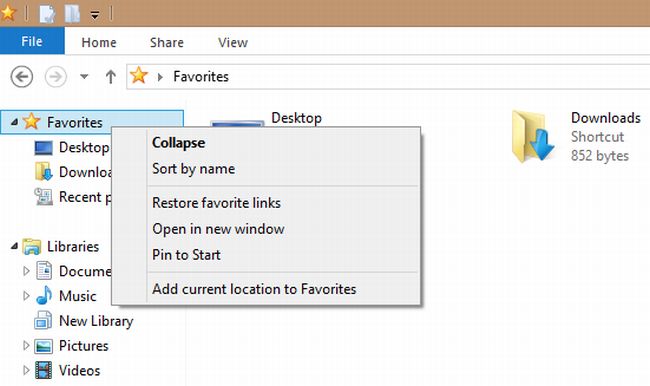Click the Desktop item name in content pane
Screen dimensions: 650x386
pyautogui.click(x=296, y=118)
